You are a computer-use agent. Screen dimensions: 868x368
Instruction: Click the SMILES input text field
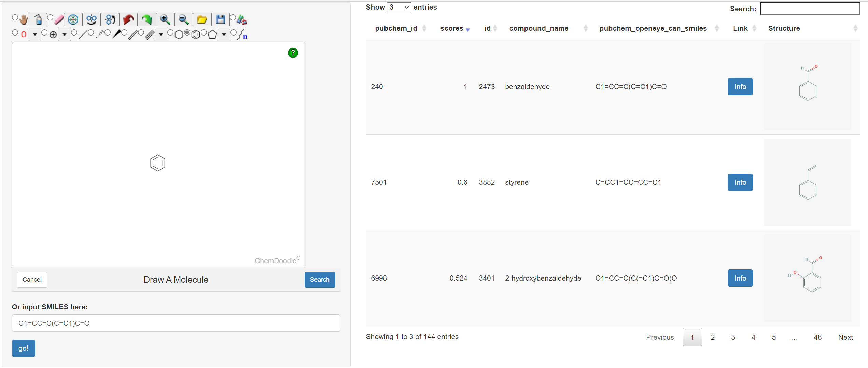[x=176, y=323]
